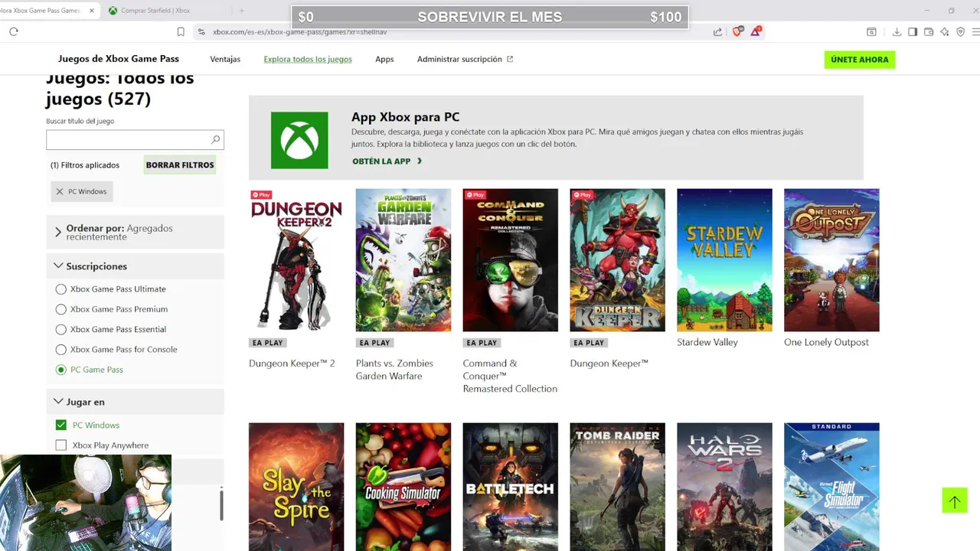Image resolution: width=980 pixels, height=551 pixels.
Task: Click the BORRAR FILTROS button
Action: click(x=180, y=165)
